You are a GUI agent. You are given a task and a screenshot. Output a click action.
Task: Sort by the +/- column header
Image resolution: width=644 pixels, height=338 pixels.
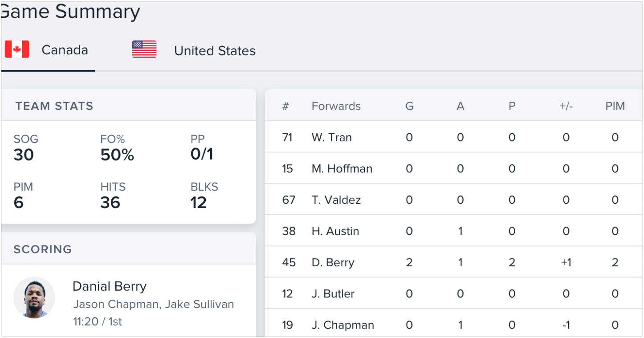[566, 106]
